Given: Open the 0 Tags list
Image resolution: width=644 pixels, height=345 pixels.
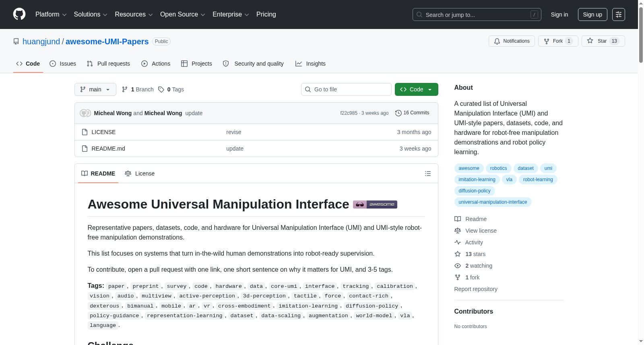Looking at the screenshot, I should [x=171, y=89].
